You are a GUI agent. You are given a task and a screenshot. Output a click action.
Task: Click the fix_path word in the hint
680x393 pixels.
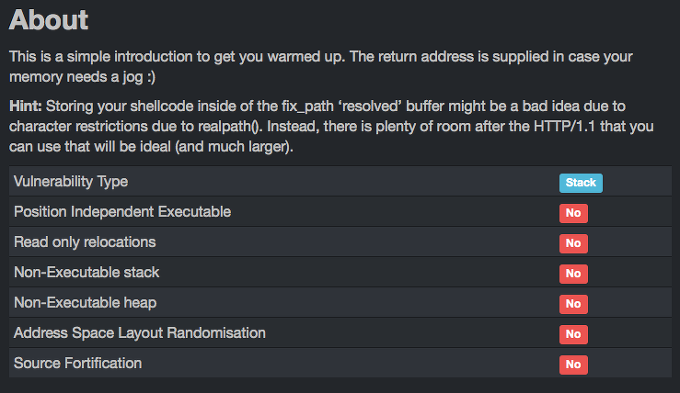(306, 106)
